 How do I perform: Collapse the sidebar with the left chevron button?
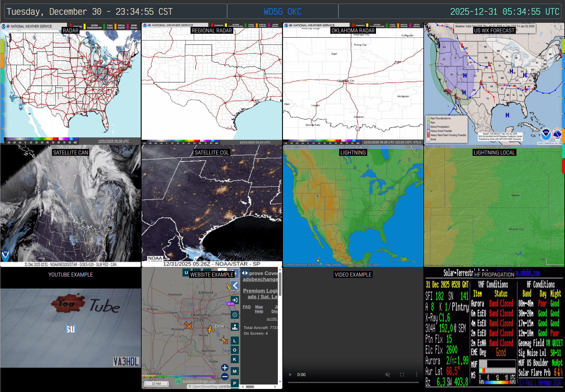point(235,286)
